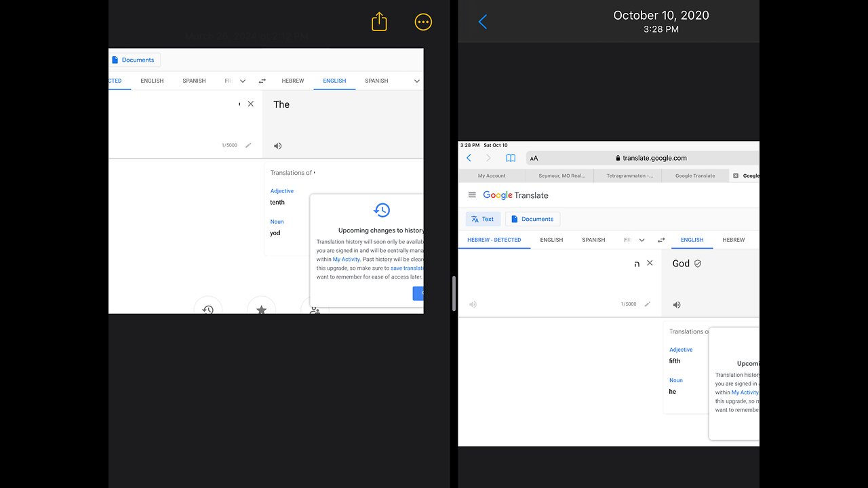Select SPANISH source tab in the right screenshot
The width and height of the screenshot is (868, 488).
[x=593, y=240]
